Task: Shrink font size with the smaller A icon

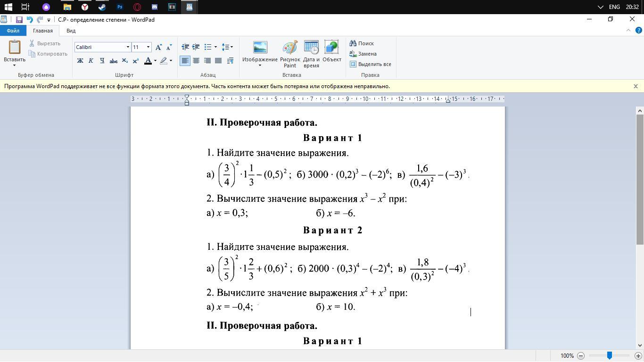Action: [169, 47]
